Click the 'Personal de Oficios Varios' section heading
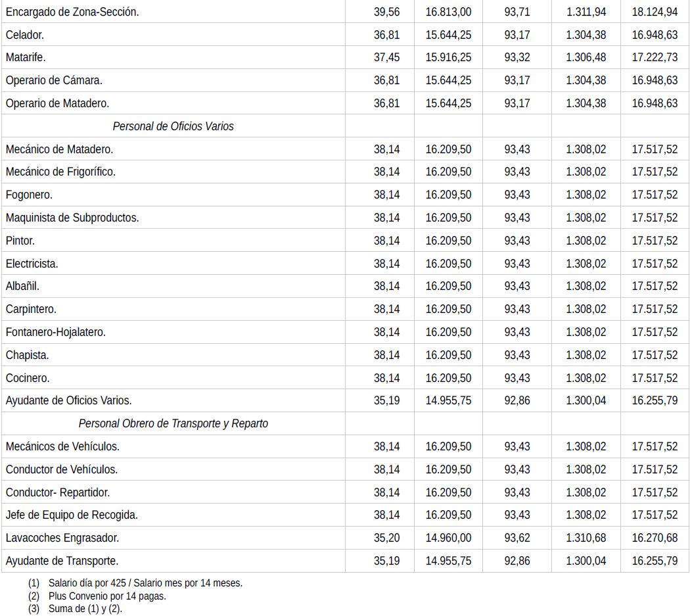 click(173, 126)
